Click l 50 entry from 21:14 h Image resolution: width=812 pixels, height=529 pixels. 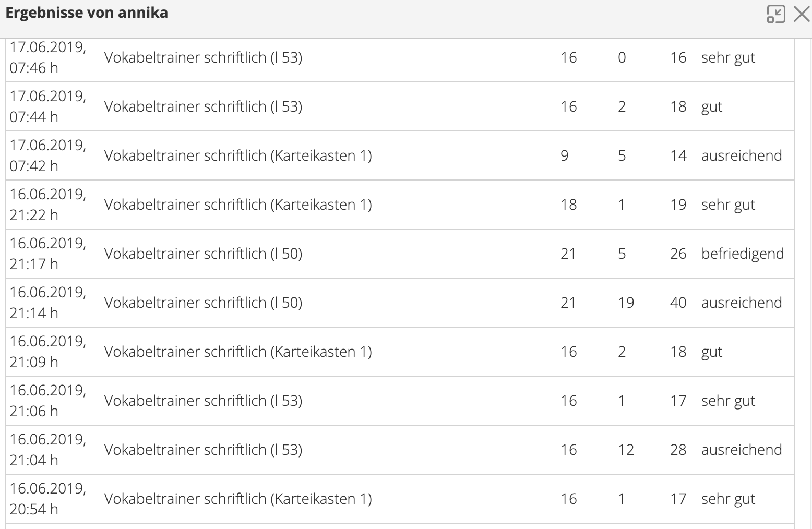pyautogui.click(x=203, y=303)
